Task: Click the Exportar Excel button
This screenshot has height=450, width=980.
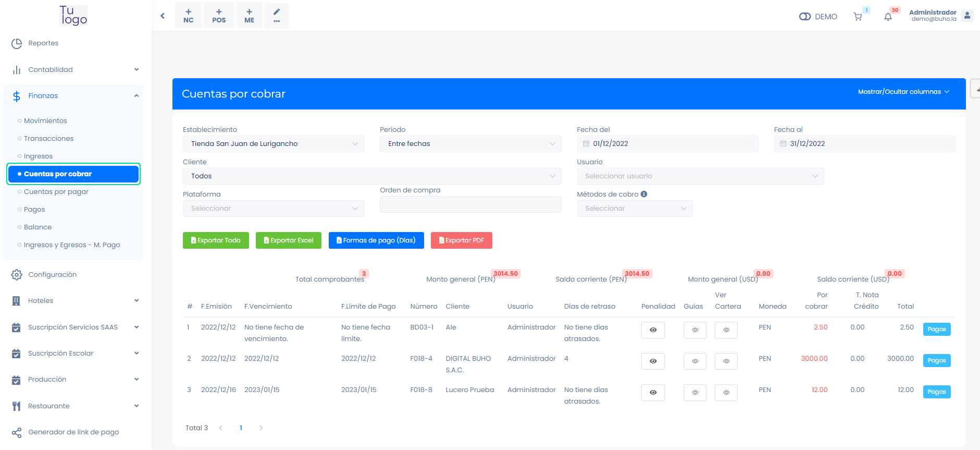Action: [288, 240]
